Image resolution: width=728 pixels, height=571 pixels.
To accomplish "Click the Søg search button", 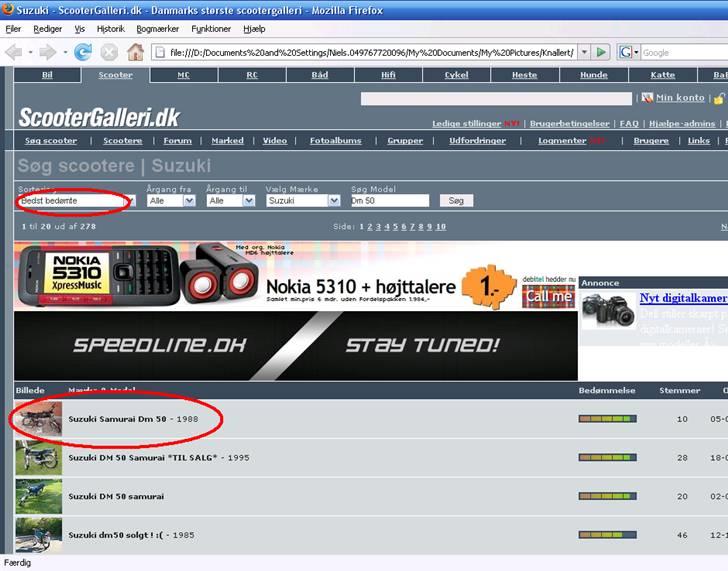I will (456, 201).
